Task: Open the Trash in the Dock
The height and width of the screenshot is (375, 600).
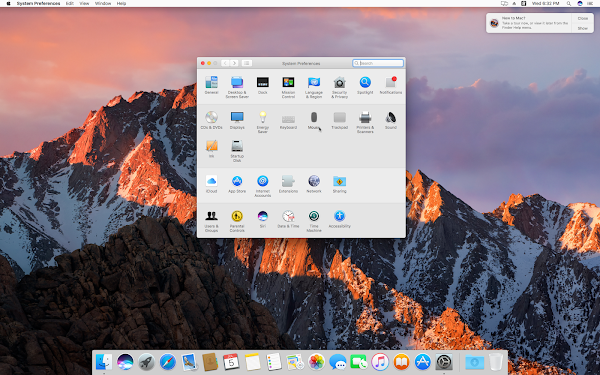Action: click(x=496, y=362)
